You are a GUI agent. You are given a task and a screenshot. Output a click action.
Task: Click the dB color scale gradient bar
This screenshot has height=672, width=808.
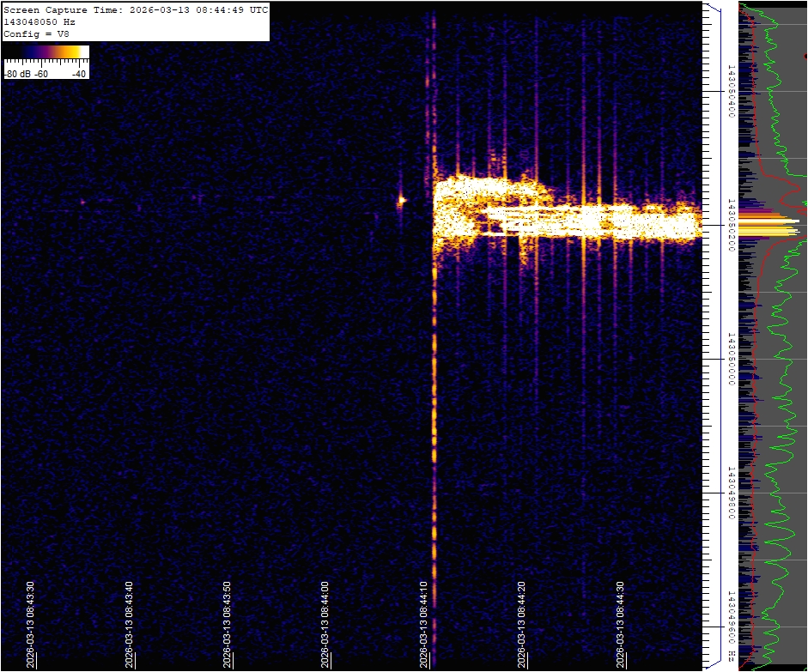pyautogui.click(x=46, y=51)
